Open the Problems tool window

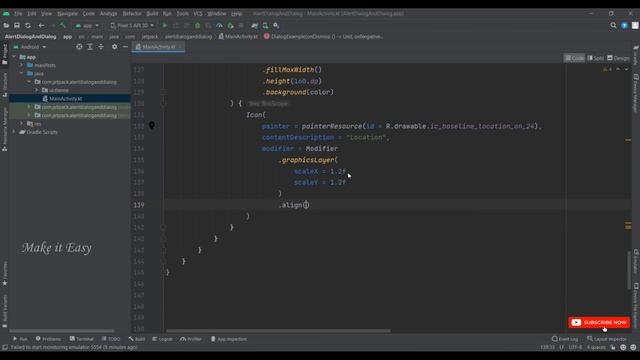[x=48, y=339]
